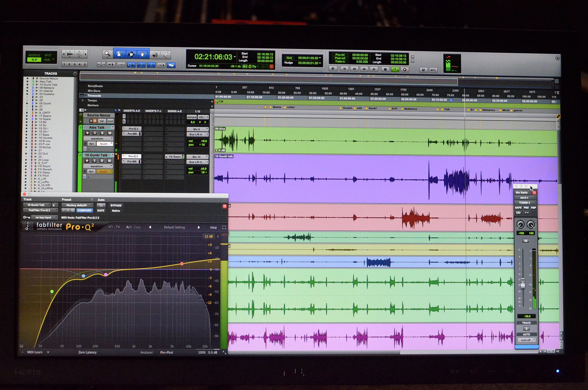Select the Selector tool

(x=131, y=55)
